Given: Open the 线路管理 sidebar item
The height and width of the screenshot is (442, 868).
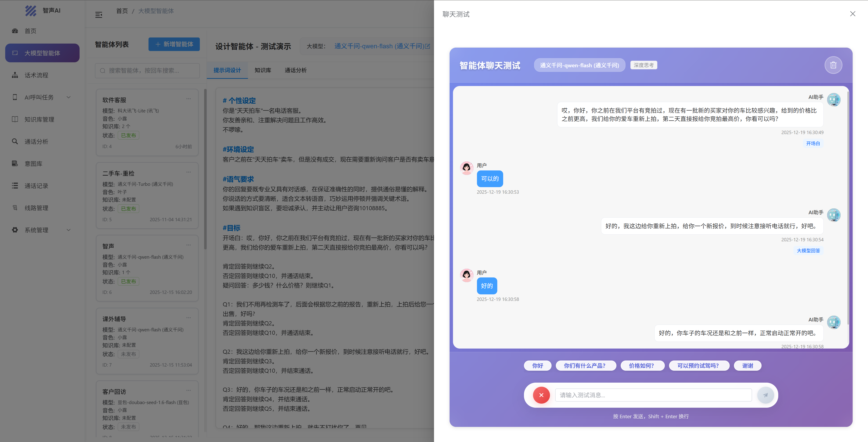Looking at the screenshot, I should (x=36, y=208).
